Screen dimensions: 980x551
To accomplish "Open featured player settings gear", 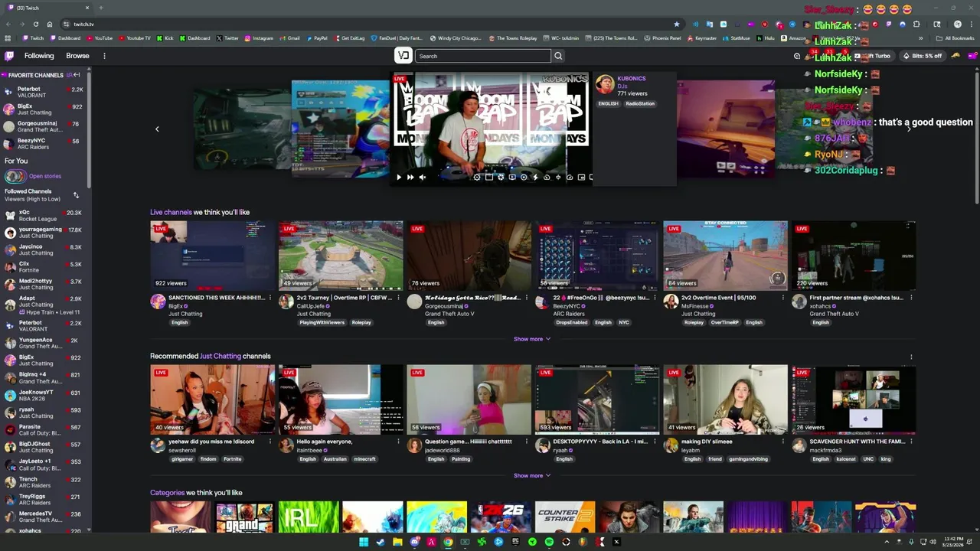I will tap(477, 177).
